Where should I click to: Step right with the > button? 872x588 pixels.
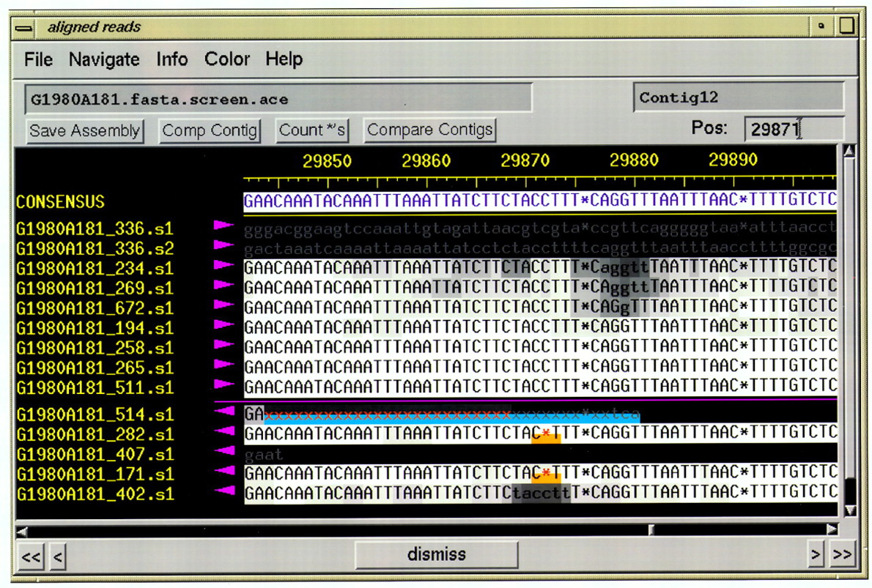tap(816, 554)
